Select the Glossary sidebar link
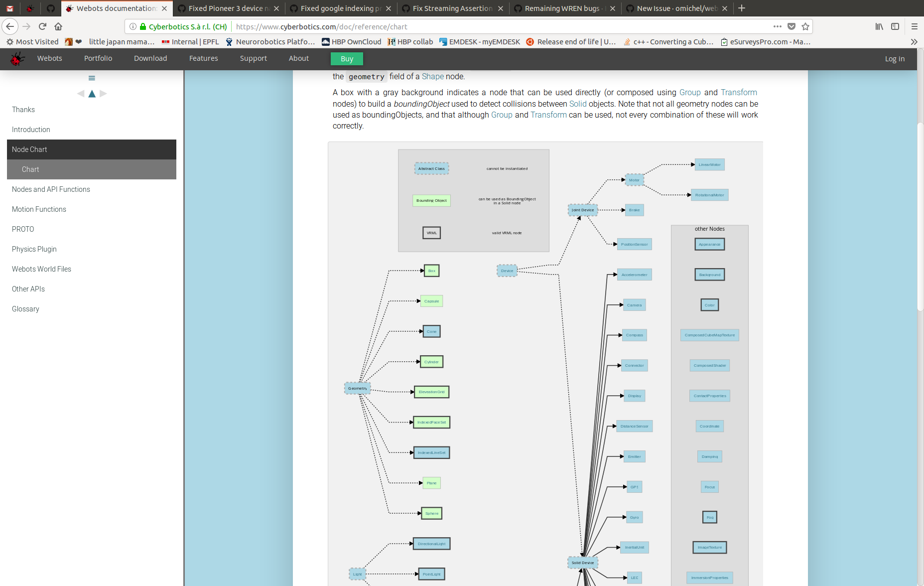The image size is (924, 586). coord(25,309)
